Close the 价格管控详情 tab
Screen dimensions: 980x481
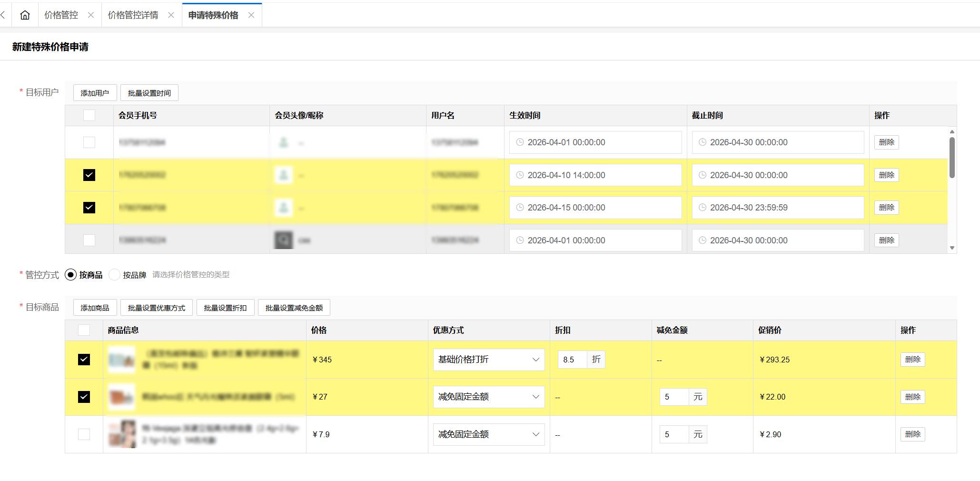pos(171,15)
